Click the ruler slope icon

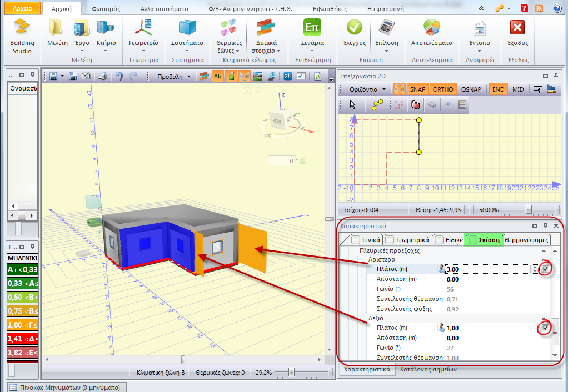pos(551,89)
